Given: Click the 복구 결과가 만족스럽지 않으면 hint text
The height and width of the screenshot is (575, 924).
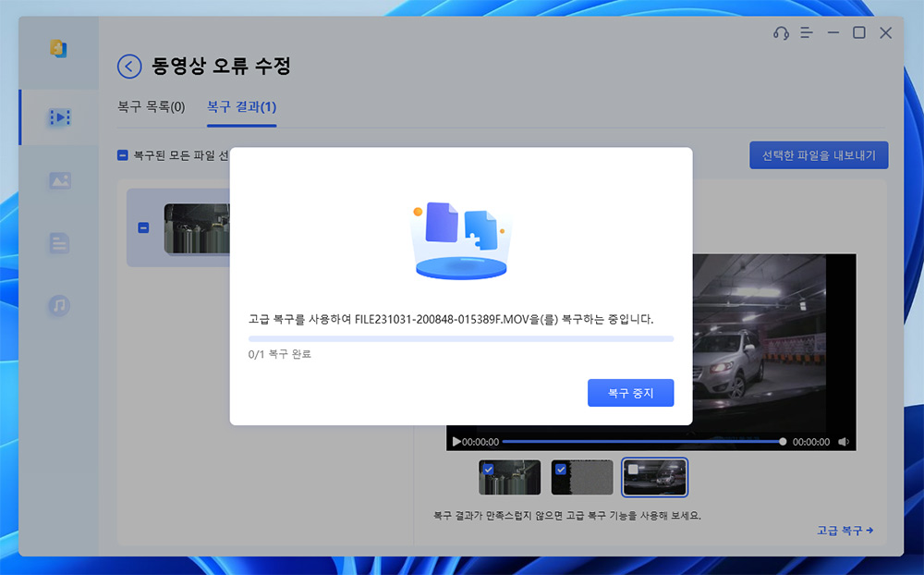Looking at the screenshot, I should click(x=567, y=516).
